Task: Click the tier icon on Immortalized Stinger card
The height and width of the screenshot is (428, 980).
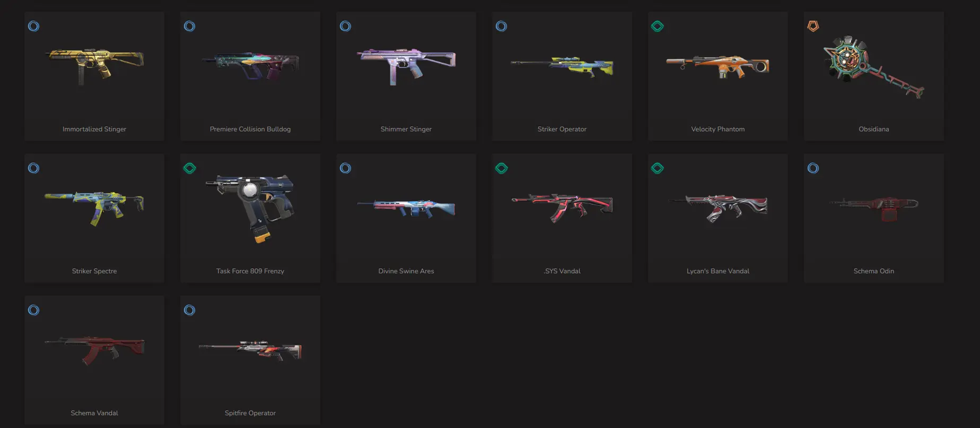Action: tap(33, 26)
